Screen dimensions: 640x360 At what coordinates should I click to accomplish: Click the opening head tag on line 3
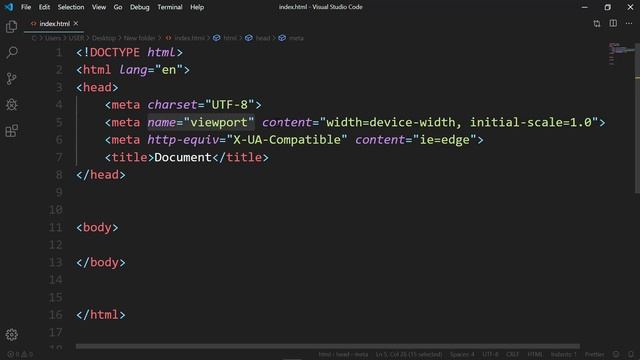97,87
